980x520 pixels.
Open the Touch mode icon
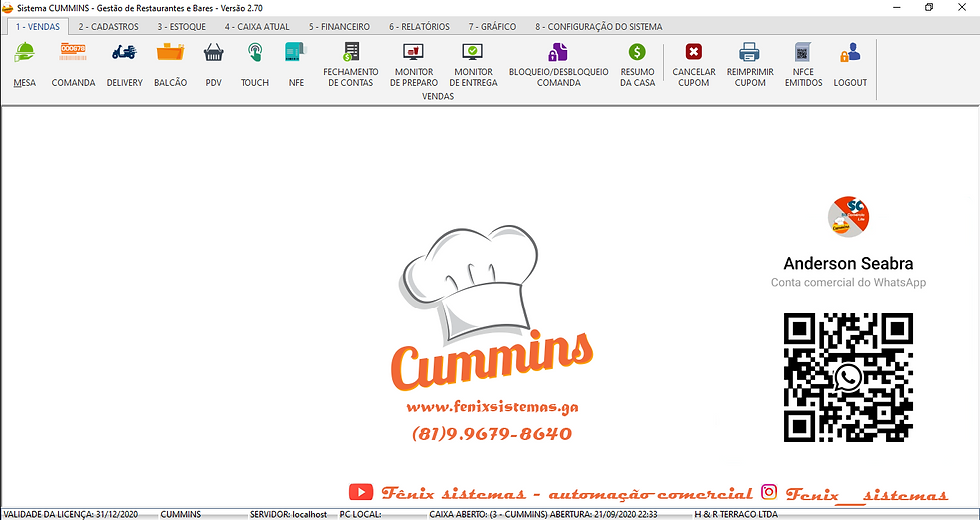pyautogui.click(x=255, y=52)
